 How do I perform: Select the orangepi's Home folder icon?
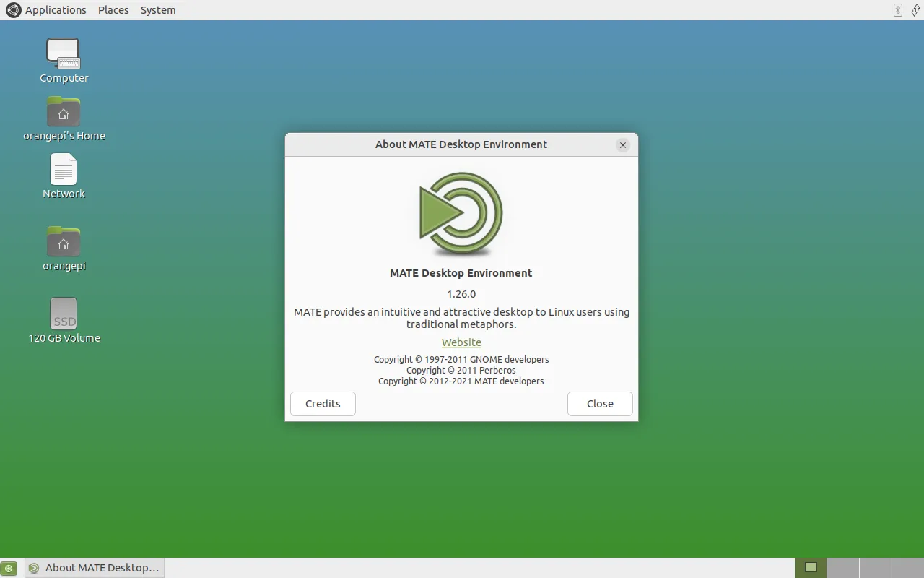tap(64, 113)
